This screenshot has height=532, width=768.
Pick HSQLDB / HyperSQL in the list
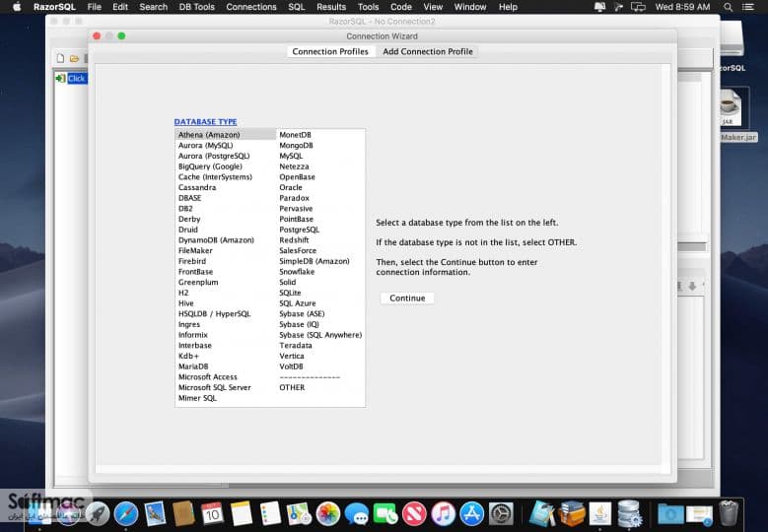[x=226, y=313]
